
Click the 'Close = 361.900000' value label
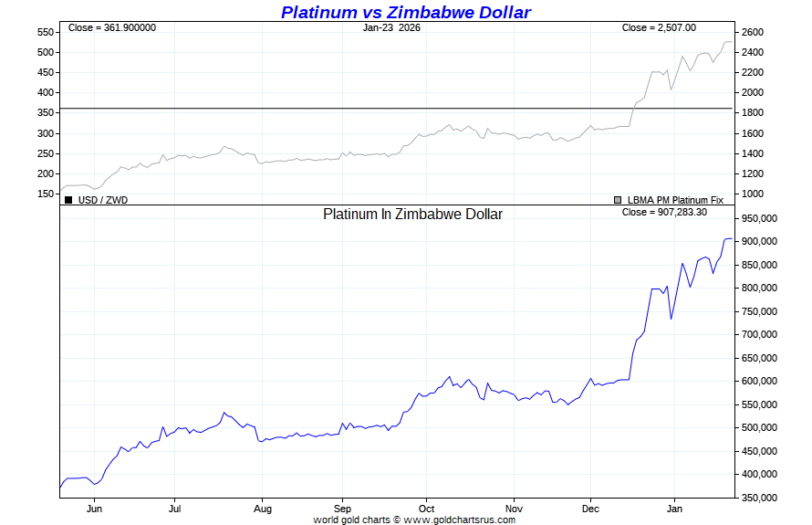pyautogui.click(x=112, y=27)
